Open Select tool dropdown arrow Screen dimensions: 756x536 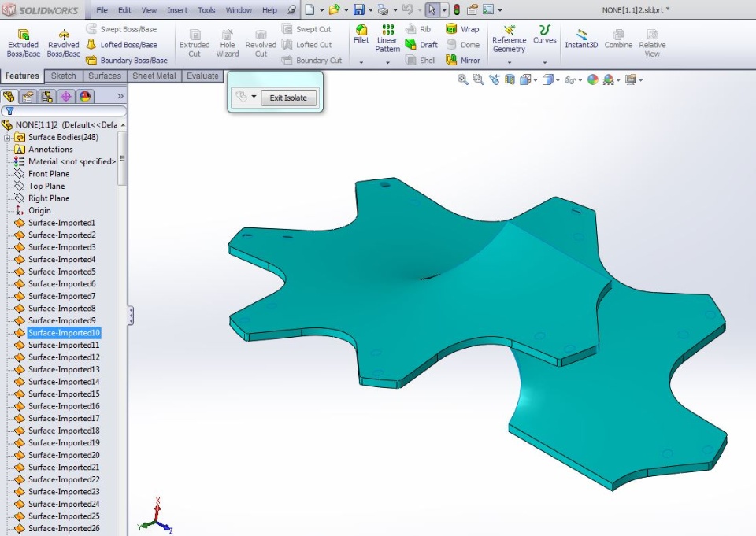444,10
